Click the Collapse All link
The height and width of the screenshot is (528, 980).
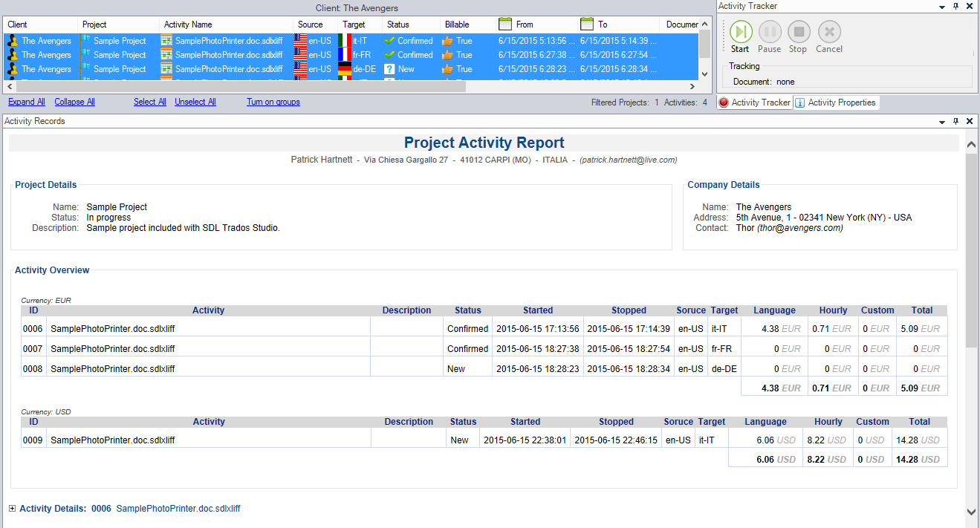[74, 102]
